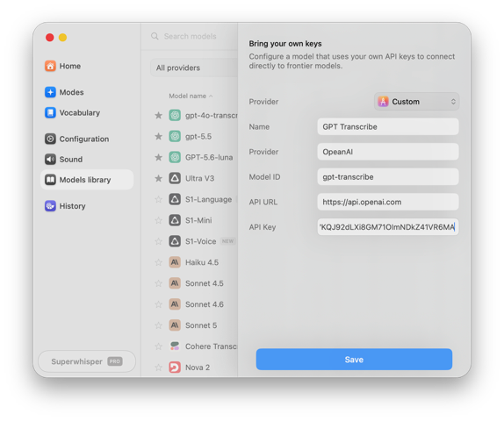Favorite the S1-Voice model star

(x=158, y=241)
